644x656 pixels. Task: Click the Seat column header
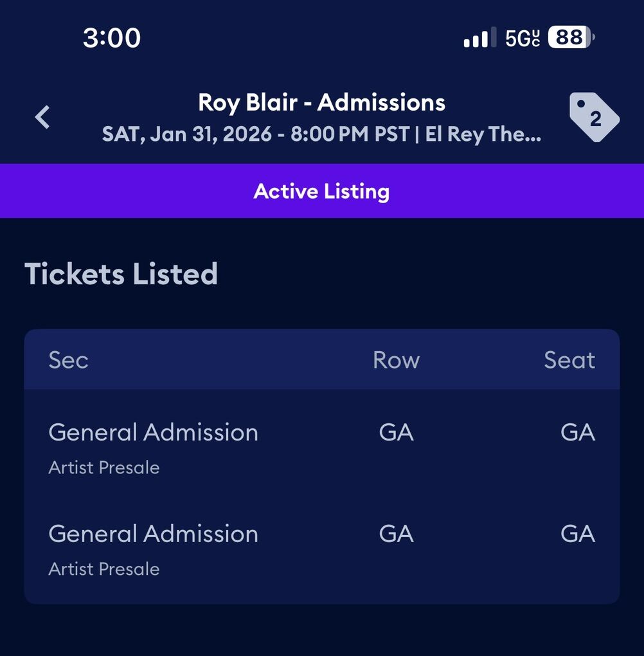tap(569, 360)
